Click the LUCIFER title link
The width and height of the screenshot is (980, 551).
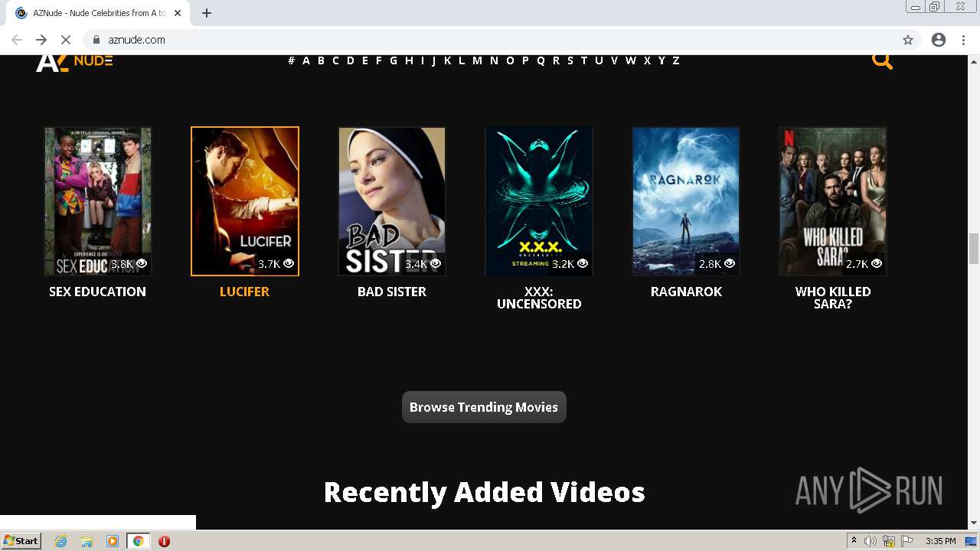[x=244, y=292]
